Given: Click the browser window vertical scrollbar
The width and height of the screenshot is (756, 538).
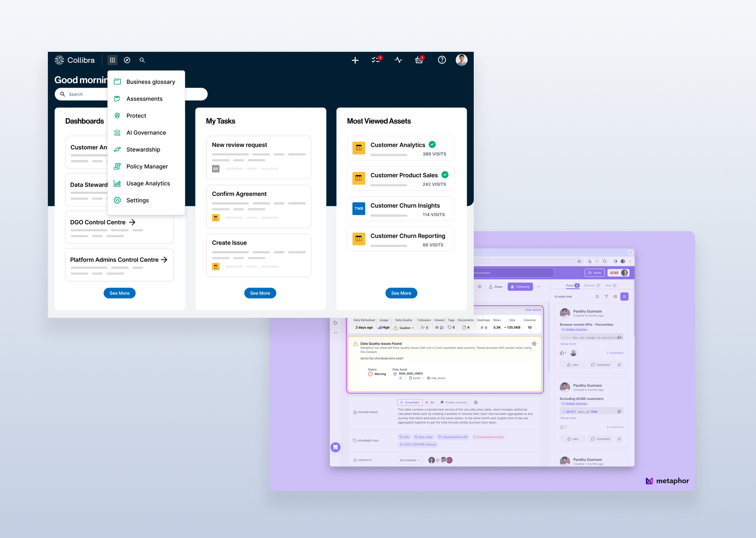Looking at the screenshot, I should click(x=633, y=308).
